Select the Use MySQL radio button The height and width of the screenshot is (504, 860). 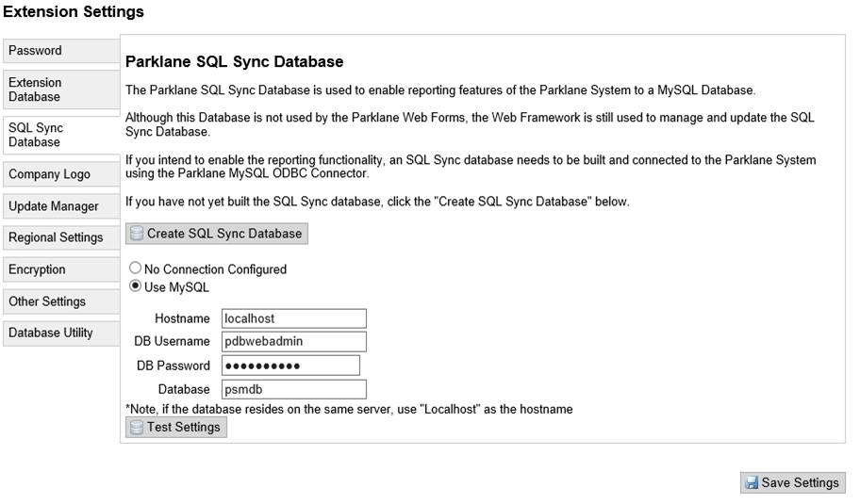[135, 286]
